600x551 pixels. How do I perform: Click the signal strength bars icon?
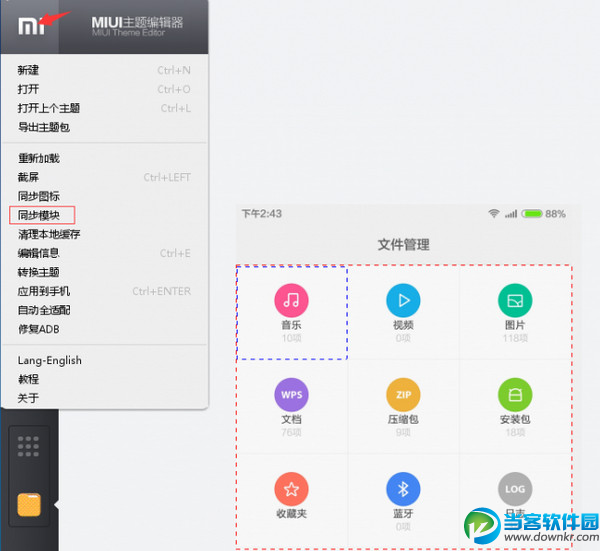(511, 214)
